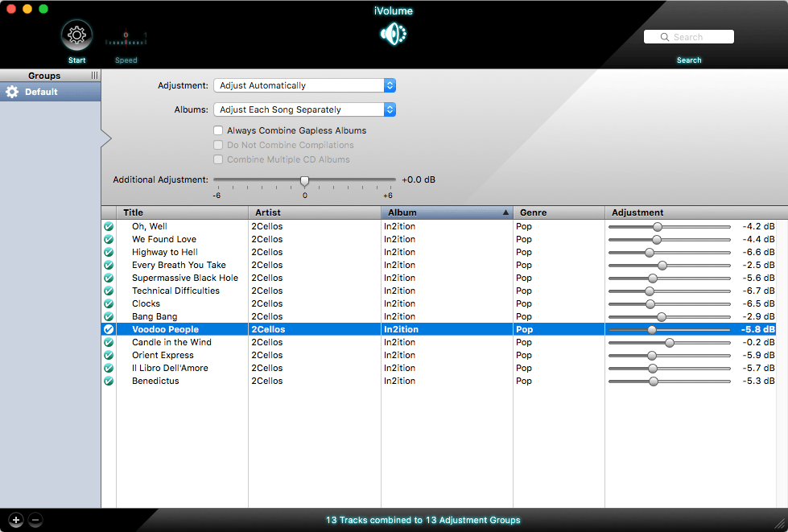Click the magnifier icon in the search field
788x532 pixels.
[x=664, y=36]
